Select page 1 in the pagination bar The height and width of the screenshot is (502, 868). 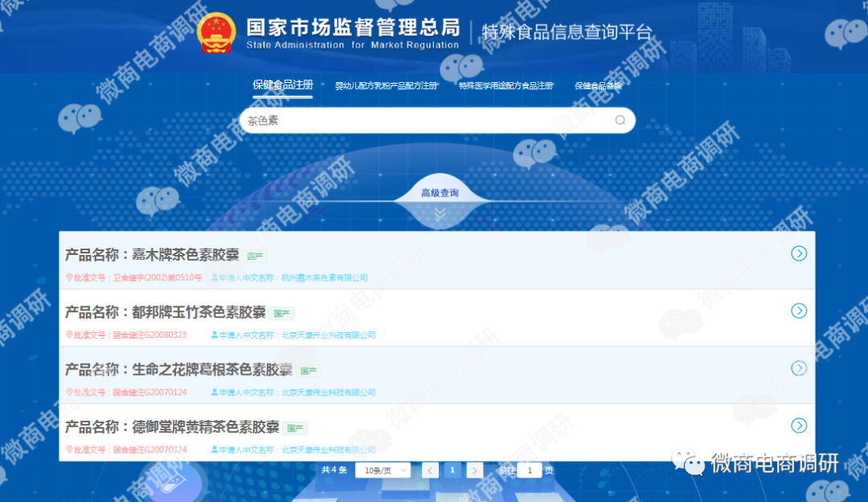452,470
